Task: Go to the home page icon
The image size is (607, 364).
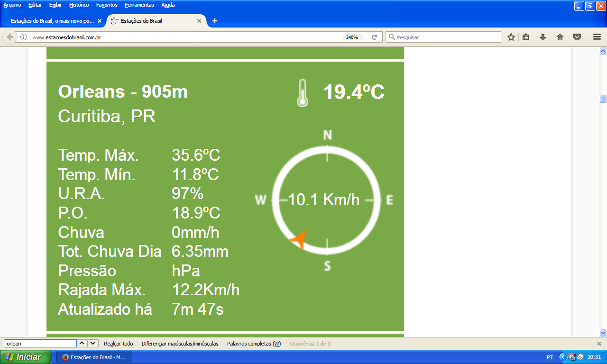Action: point(560,37)
